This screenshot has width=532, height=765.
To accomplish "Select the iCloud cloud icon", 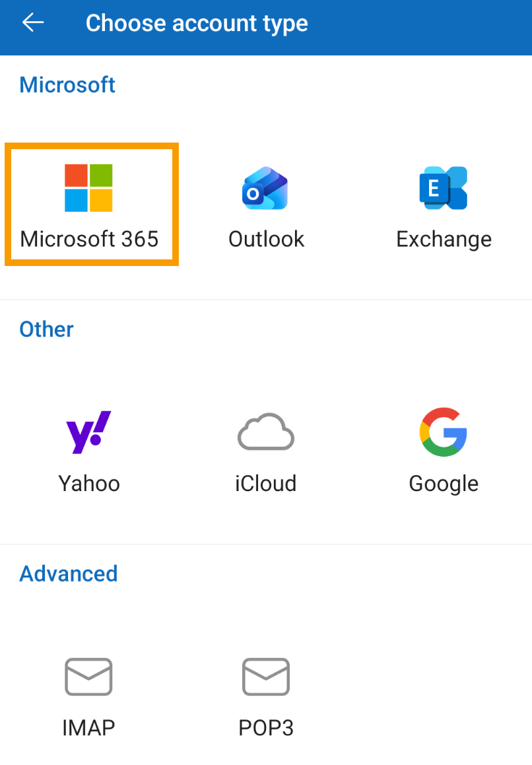I will click(x=265, y=432).
